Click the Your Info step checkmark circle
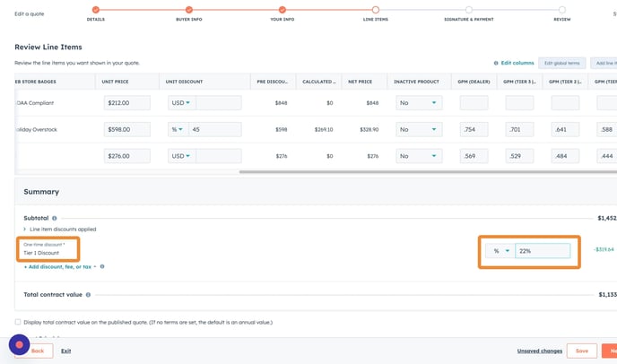The height and width of the screenshot is (364, 617). [282, 9]
